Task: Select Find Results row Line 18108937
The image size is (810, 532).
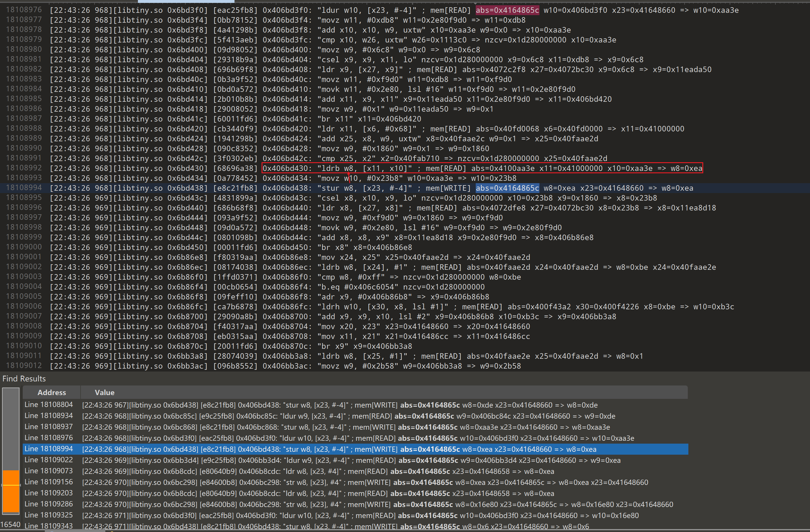Action: coord(355,427)
